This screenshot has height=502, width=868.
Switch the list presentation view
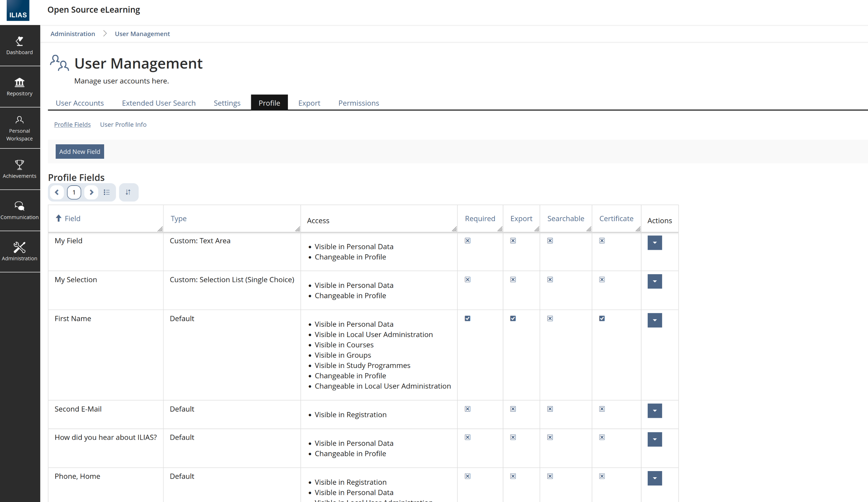[x=107, y=192]
